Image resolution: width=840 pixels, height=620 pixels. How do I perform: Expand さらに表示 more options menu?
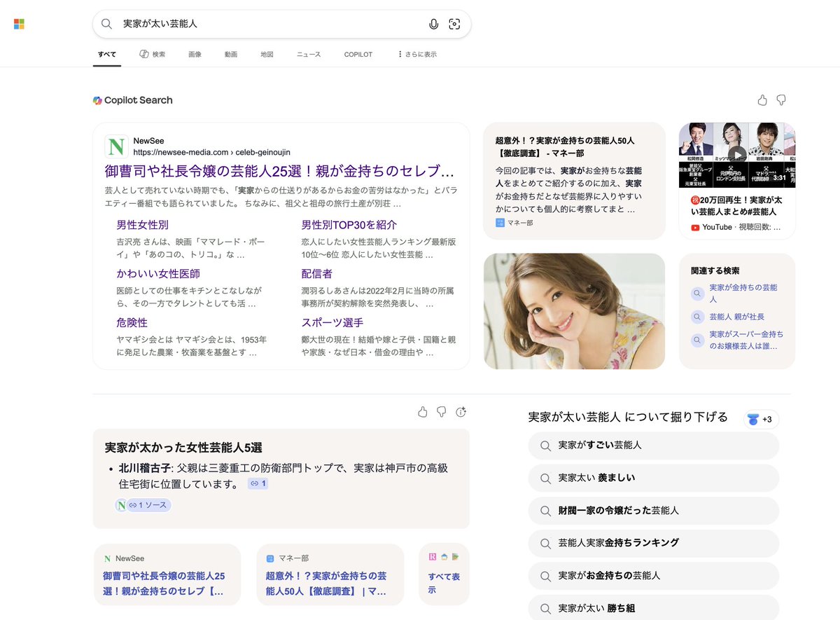pyautogui.click(x=416, y=54)
